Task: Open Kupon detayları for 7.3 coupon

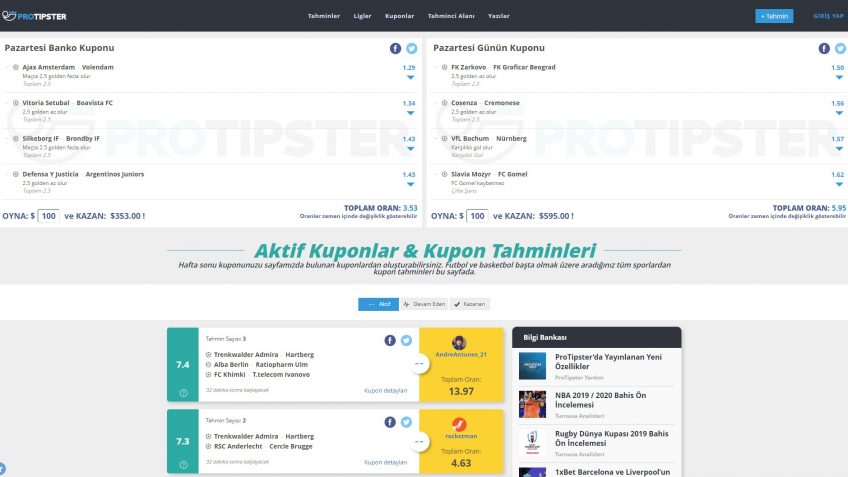Action: [386, 462]
